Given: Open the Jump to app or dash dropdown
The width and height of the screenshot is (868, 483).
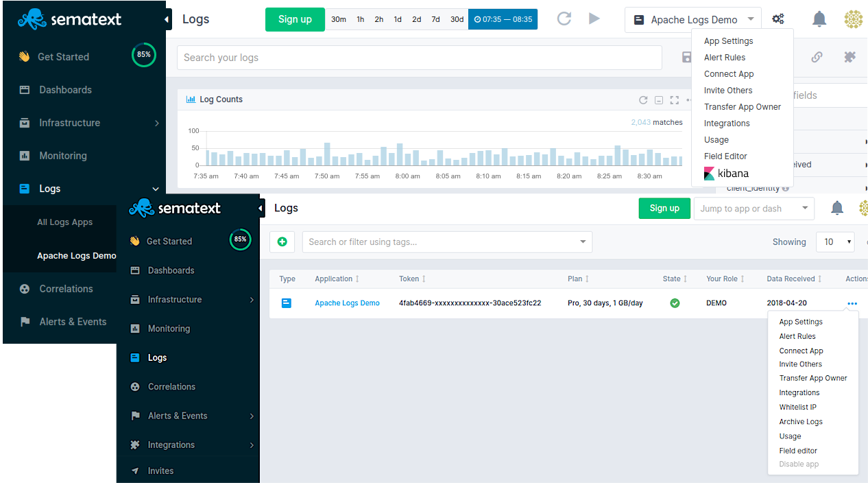Looking at the screenshot, I should pyautogui.click(x=754, y=209).
